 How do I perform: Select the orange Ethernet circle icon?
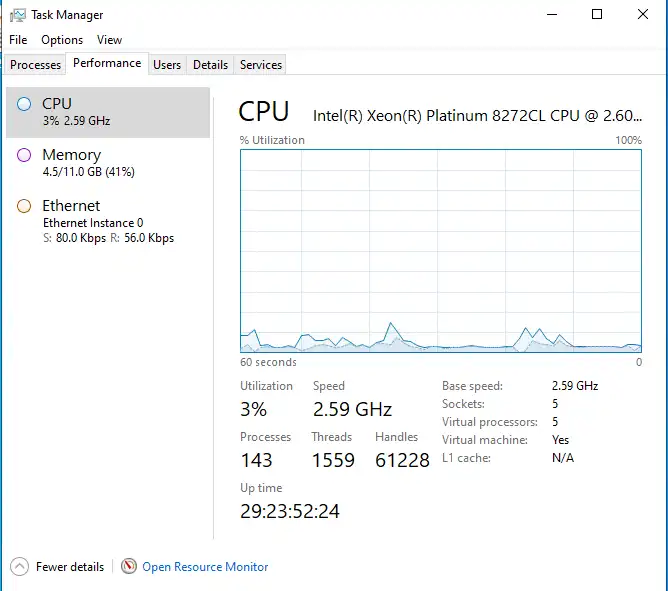24,206
